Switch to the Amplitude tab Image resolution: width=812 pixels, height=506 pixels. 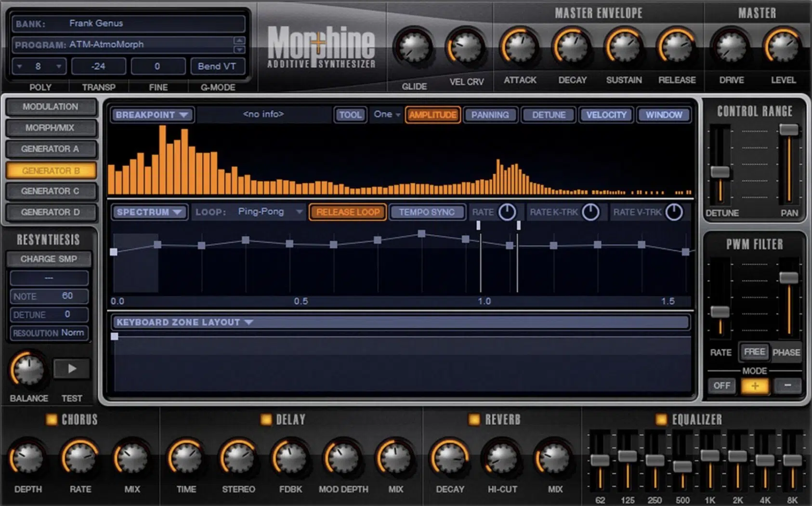click(x=432, y=115)
